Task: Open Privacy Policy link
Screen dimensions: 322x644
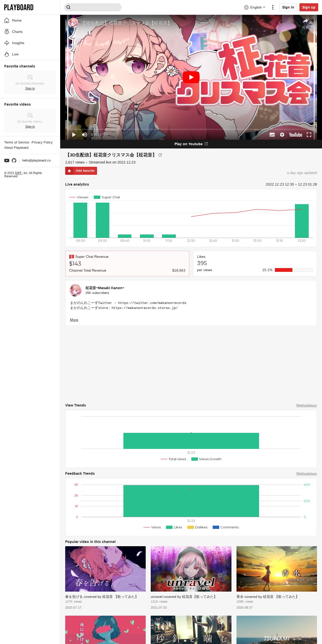Action: [42, 142]
